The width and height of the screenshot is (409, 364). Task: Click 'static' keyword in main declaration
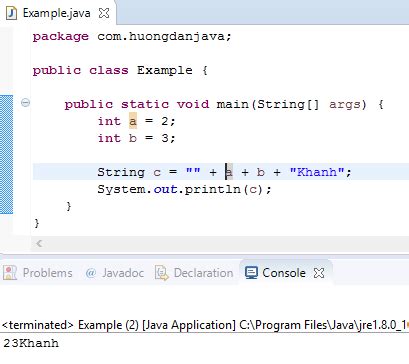pos(145,104)
